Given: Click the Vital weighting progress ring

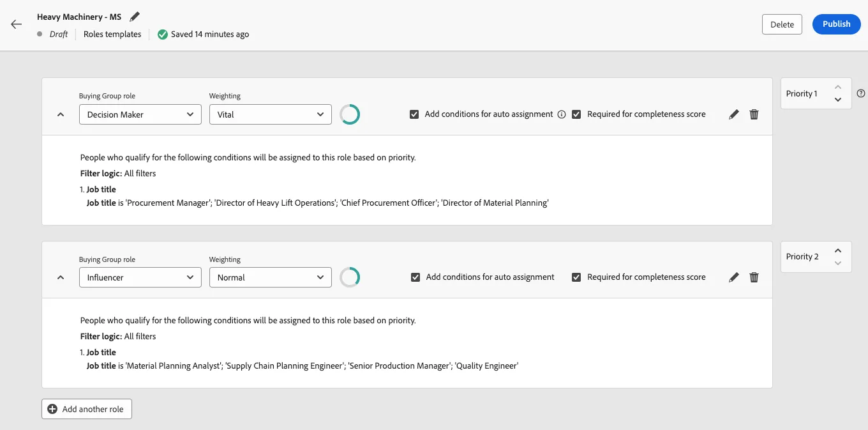Looking at the screenshot, I should (350, 114).
